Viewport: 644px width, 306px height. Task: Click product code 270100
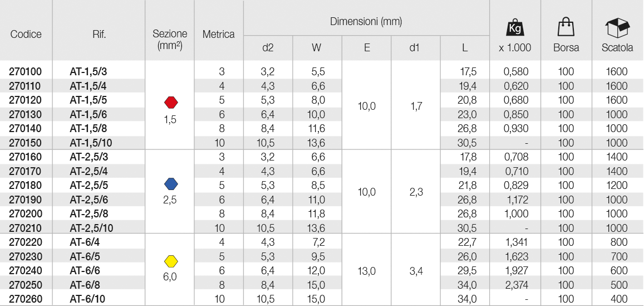pos(26,71)
